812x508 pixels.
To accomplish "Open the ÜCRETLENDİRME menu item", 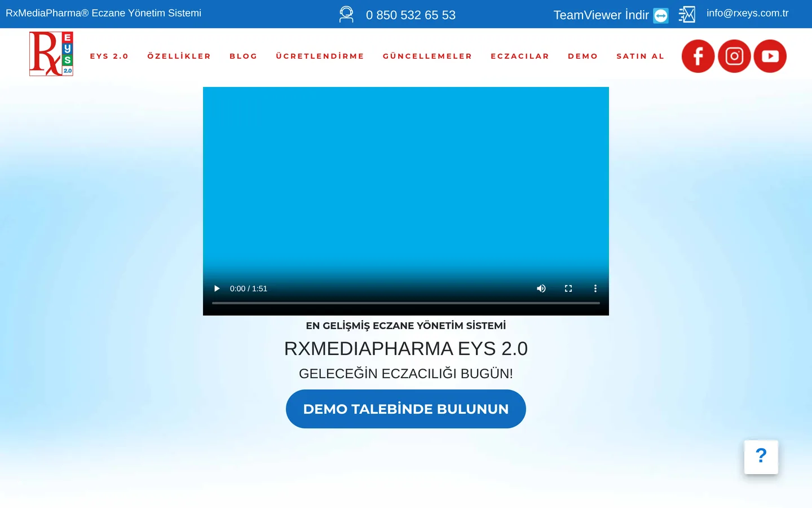I will [x=320, y=56].
